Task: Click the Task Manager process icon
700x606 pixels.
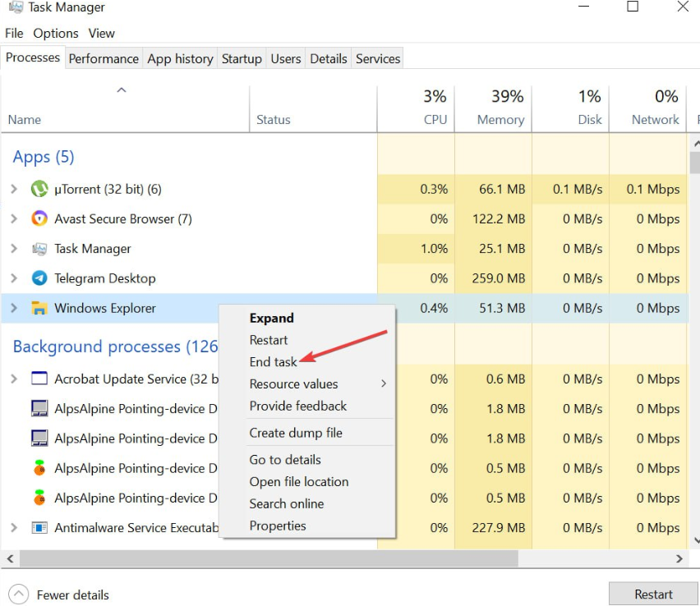Action: tap(39, 248)
